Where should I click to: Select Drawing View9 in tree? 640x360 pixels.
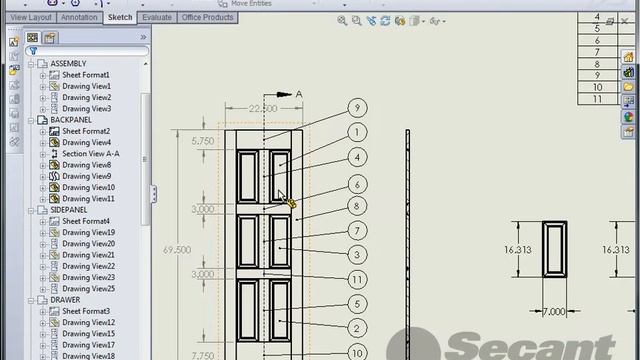tap(87, 176)
